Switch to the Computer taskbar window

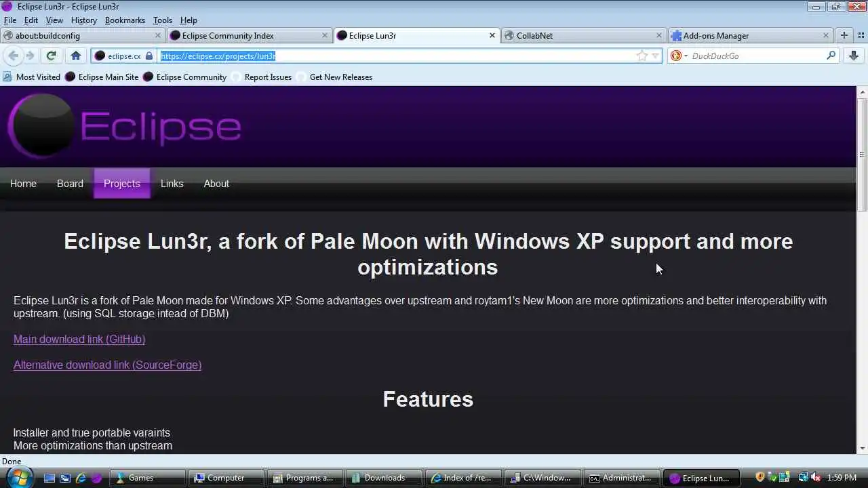(x=226, y=478)
